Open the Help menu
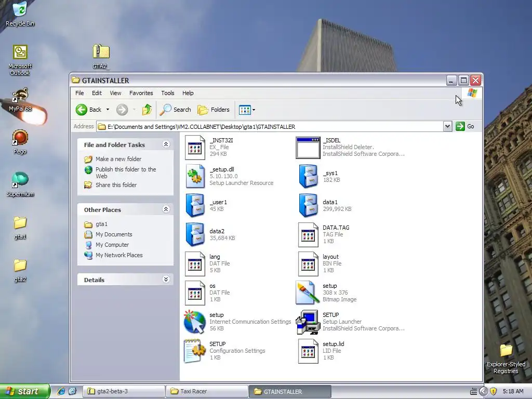This screenshot has width=532, height=399. tap(188, 93)
